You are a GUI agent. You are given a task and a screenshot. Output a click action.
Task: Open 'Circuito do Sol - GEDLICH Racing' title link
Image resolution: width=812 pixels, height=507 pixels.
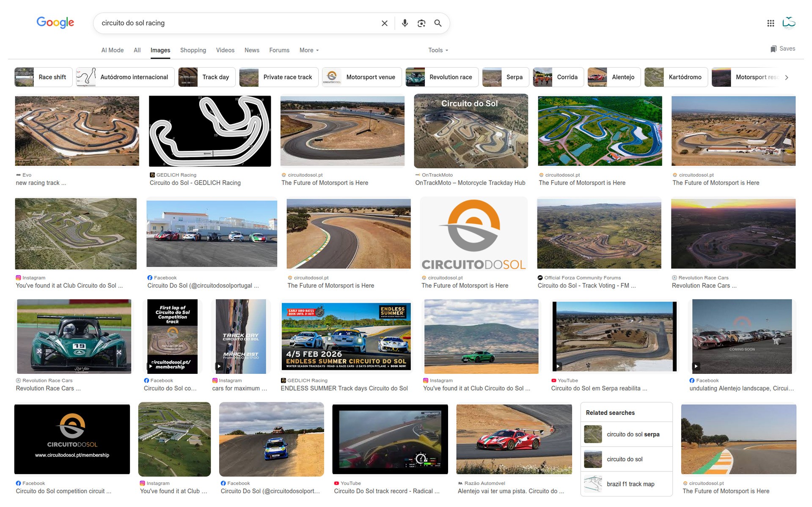click(x=195, y=183)
